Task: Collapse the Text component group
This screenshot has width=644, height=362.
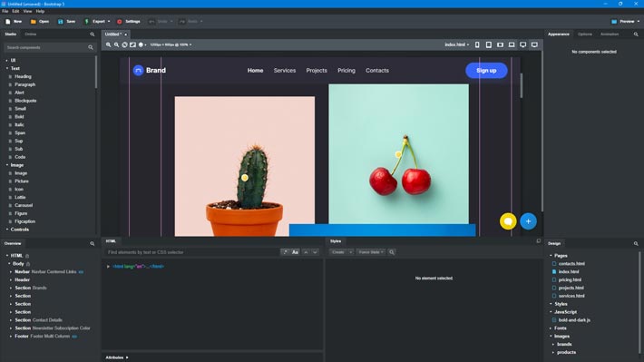Action: [7, 69]
